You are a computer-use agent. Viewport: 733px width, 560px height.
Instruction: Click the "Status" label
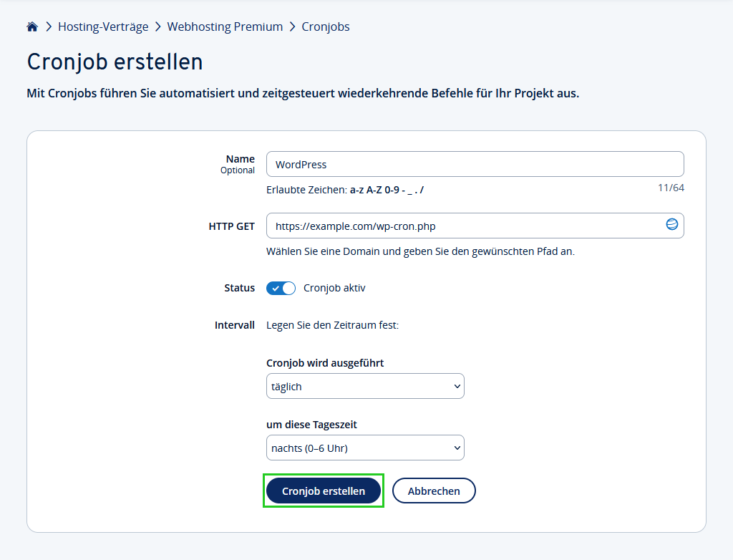(x=239, y=288)
